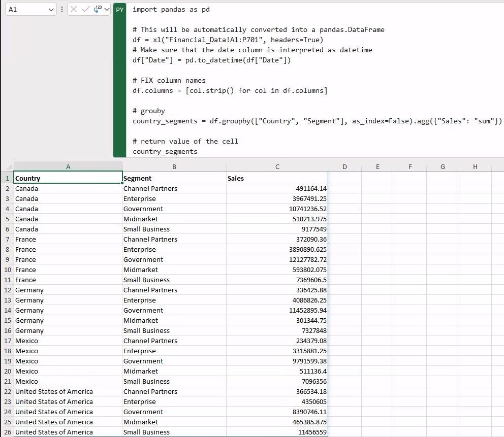Click the formula bar vertical dots handle
The image size is (504, 437).
[62, 9]
